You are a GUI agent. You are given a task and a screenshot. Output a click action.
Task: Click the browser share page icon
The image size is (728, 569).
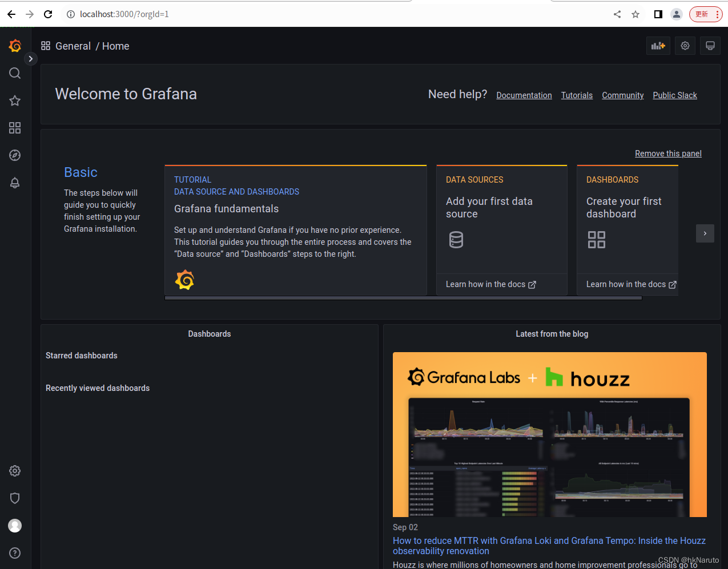click(617, 14)
